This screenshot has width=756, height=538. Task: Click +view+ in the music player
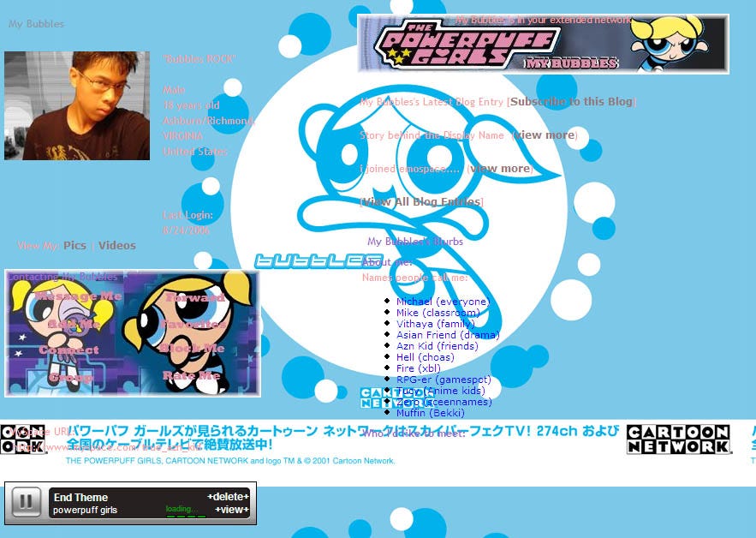pyautogui.click(x=232, y=510)
